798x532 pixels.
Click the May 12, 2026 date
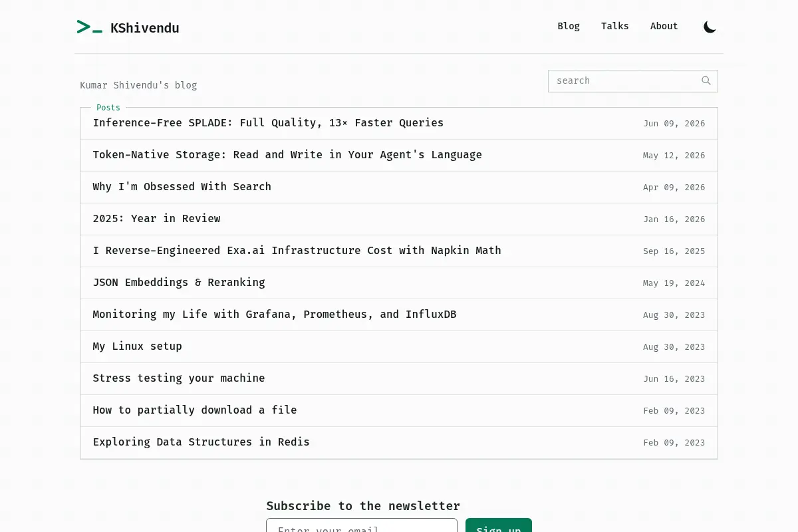674,156
